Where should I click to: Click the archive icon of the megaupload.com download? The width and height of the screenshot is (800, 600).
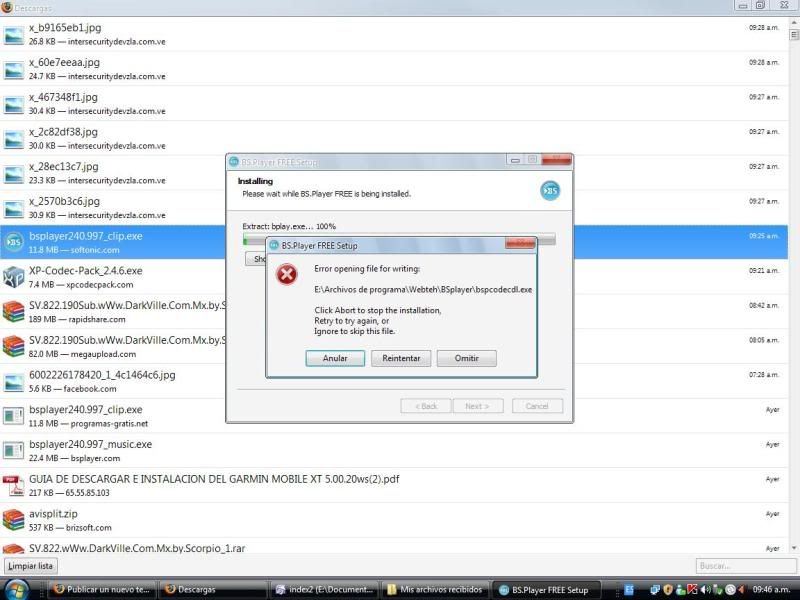(x=13, y=346)
